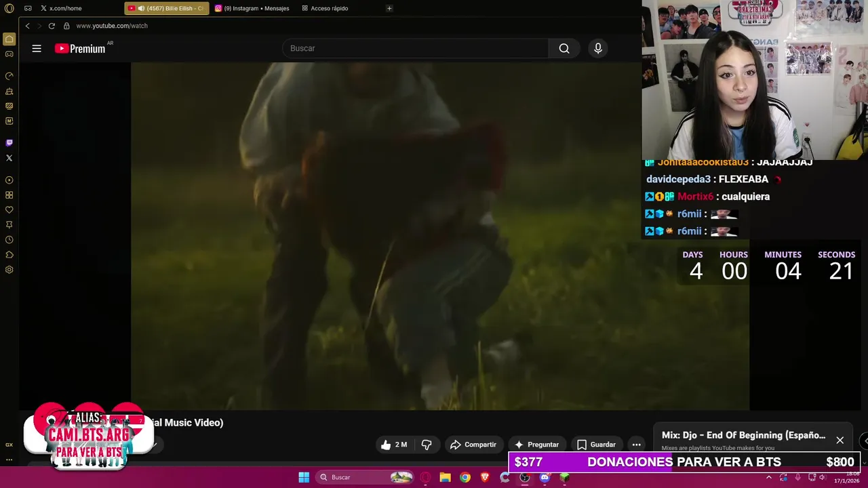Open sidebar bookmarks heart icon
Screen dimensions: 868x488
click(x=9, y=210)
